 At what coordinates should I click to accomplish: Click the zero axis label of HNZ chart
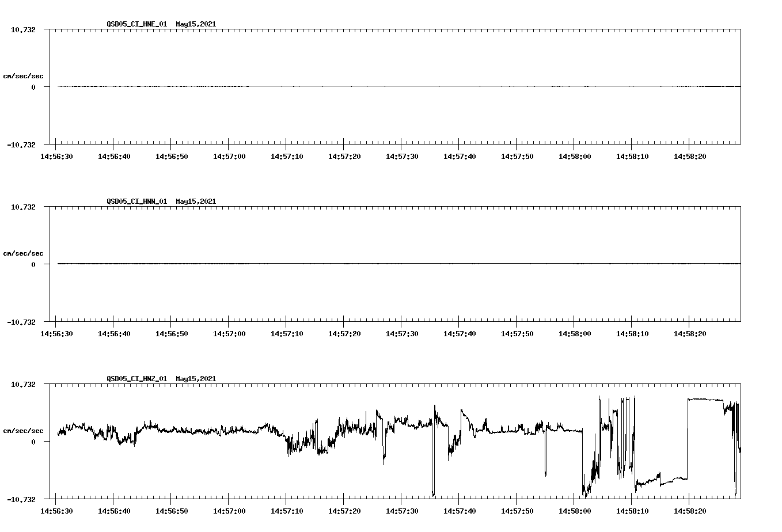tap(33, 442)
